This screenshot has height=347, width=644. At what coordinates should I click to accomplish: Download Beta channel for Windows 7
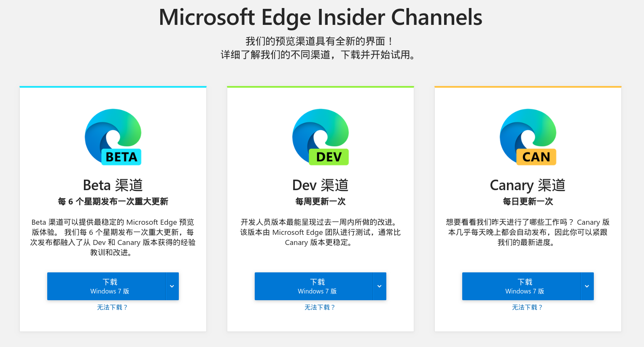coord(106,286)
